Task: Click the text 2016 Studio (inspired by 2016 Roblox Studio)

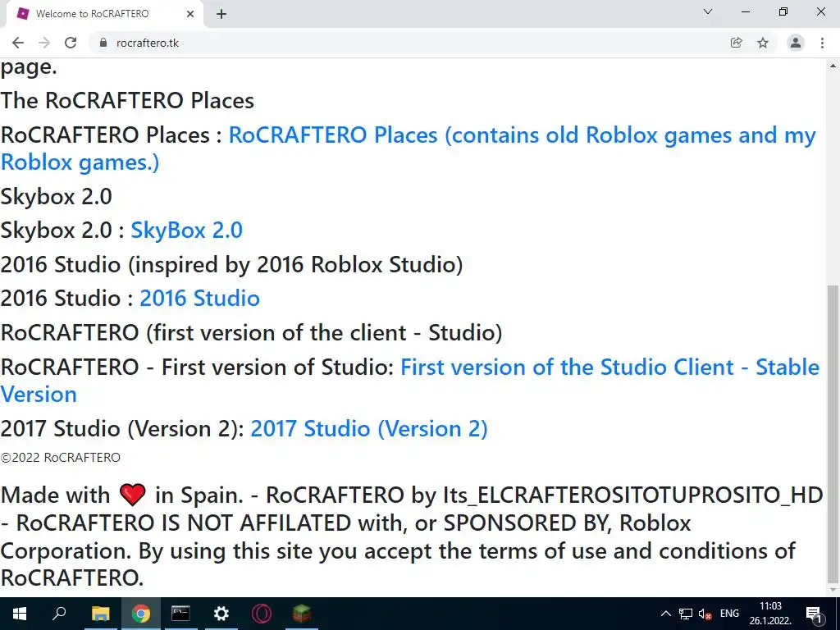Action: (231, 265)
